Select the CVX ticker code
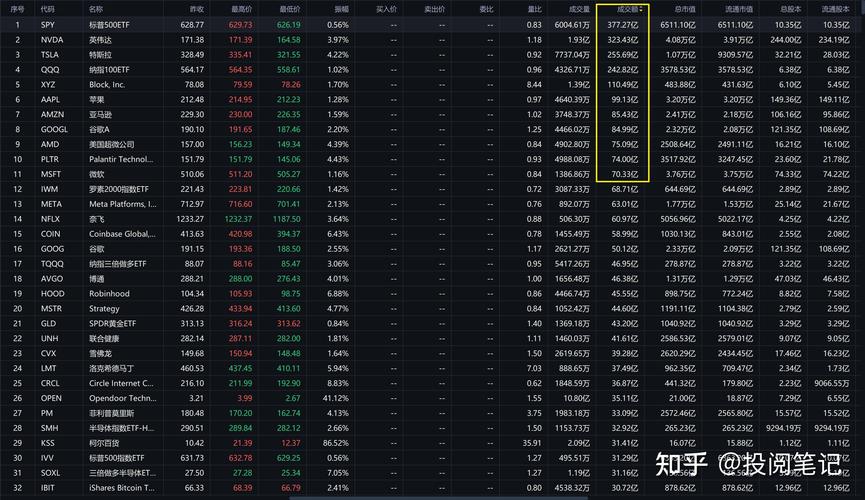Viewport: 865px width, 500px height. point(48,353)
